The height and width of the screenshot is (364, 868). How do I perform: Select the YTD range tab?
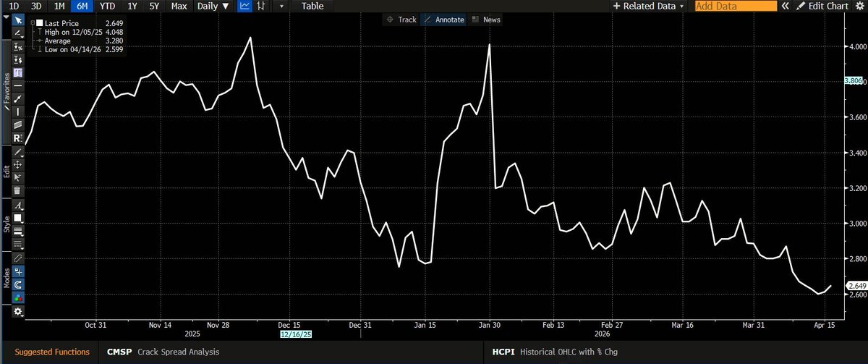[x=108, y=6]
